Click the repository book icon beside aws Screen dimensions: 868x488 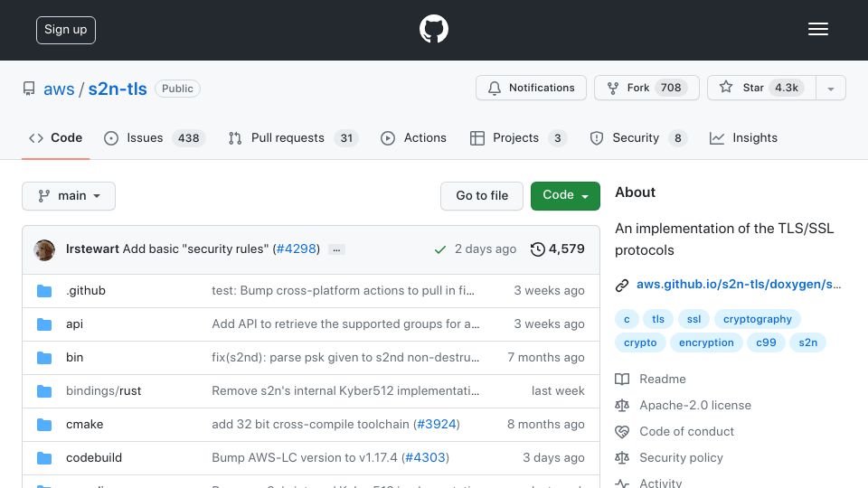[29, 89]
